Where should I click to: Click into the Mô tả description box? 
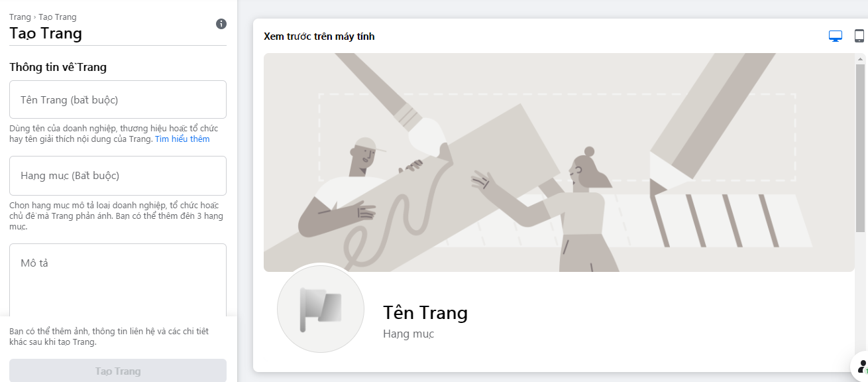(x=118, y=280)
